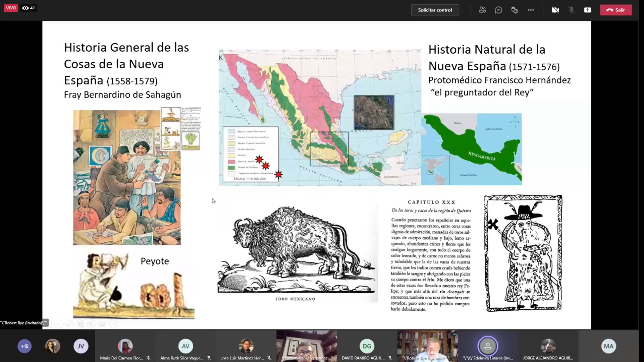This screenshot has width=644, height=362.
Task: Open raise hand and reactions icon
Action: point(515,10)
